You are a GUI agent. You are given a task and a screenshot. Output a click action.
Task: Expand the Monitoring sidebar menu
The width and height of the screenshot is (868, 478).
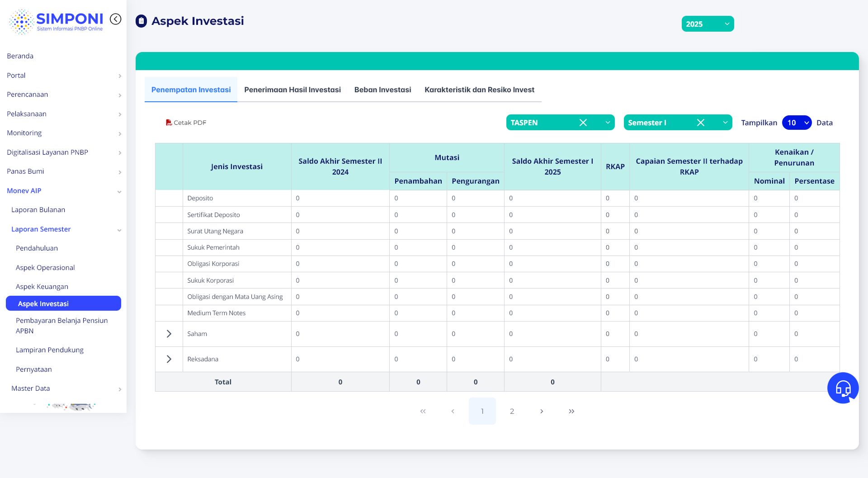(63, 133)
